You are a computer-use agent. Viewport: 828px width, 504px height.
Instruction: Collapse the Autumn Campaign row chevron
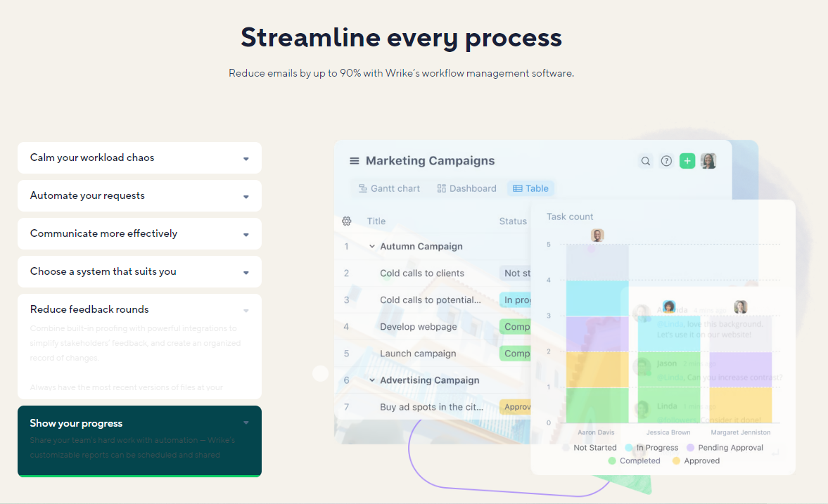pyautogui.click(x=371, y=247)
